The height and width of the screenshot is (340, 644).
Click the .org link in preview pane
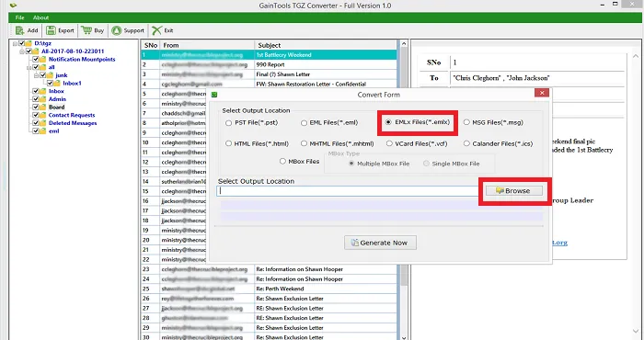click(x=559, y=243)
